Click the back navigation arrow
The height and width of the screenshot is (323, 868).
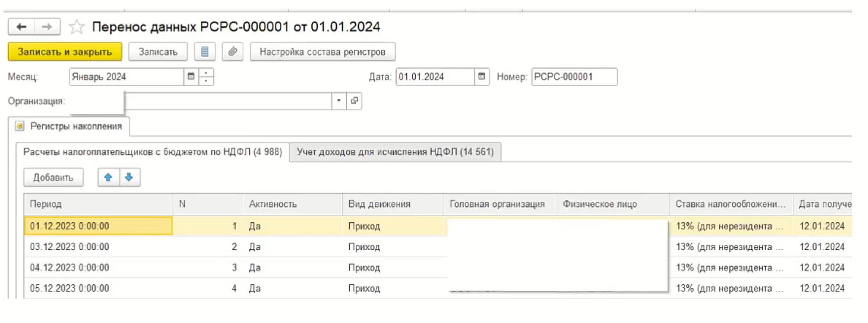22,27
